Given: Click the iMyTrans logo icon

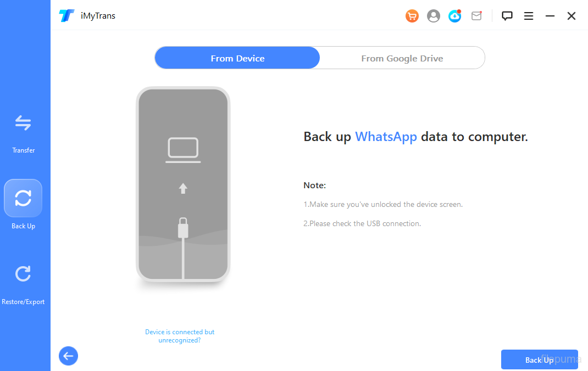Looking at the screenshot, I should click(x=66, y=16).
